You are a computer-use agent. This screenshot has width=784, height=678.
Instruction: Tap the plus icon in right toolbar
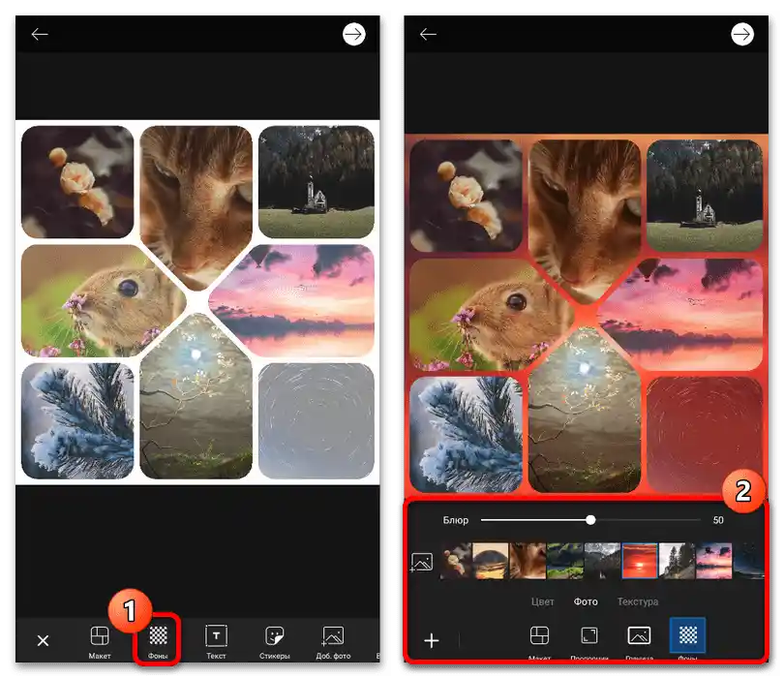(x=432, y=640)
